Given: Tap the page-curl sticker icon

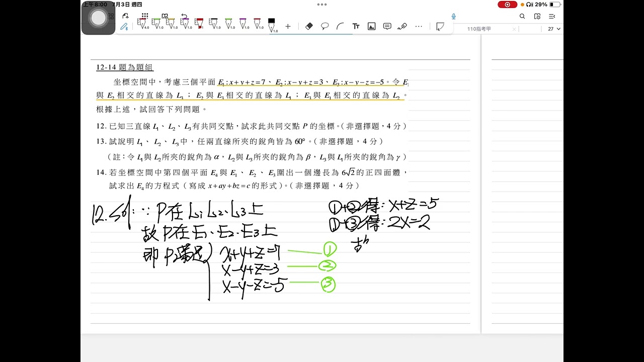Looking at the screenshot, I should point(440,26).
